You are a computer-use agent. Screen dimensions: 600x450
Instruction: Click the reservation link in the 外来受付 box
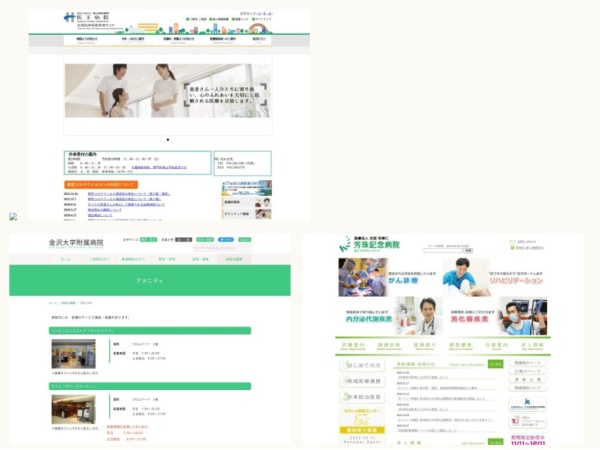click(x=159, y=168)
